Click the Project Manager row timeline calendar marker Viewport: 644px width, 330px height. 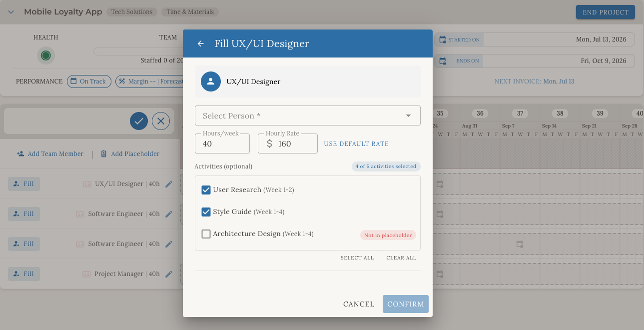point(440,274)
